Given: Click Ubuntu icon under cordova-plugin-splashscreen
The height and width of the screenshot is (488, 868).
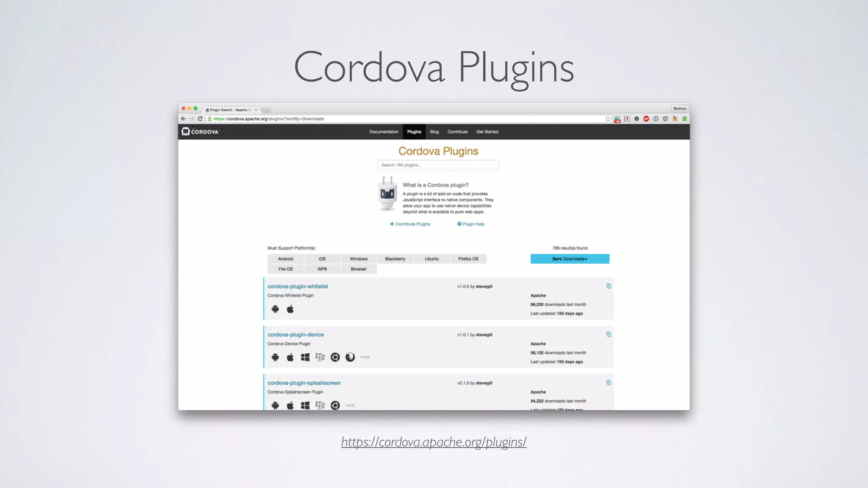Looking at the screenshot, I should point(335,406).
